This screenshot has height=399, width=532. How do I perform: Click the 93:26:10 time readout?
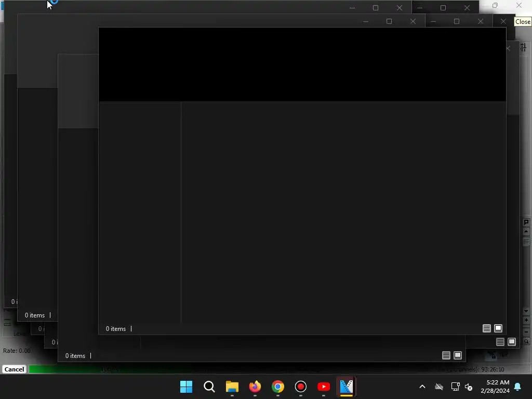click(x=493, y=369)
